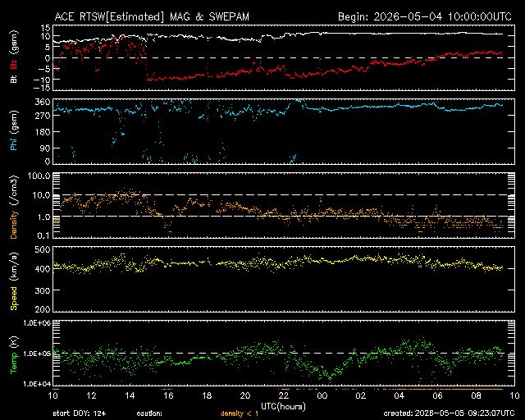Screen dimensions: 525x420
Task: Click the yellow "Speed" axis label
Action: pos(14,299)
